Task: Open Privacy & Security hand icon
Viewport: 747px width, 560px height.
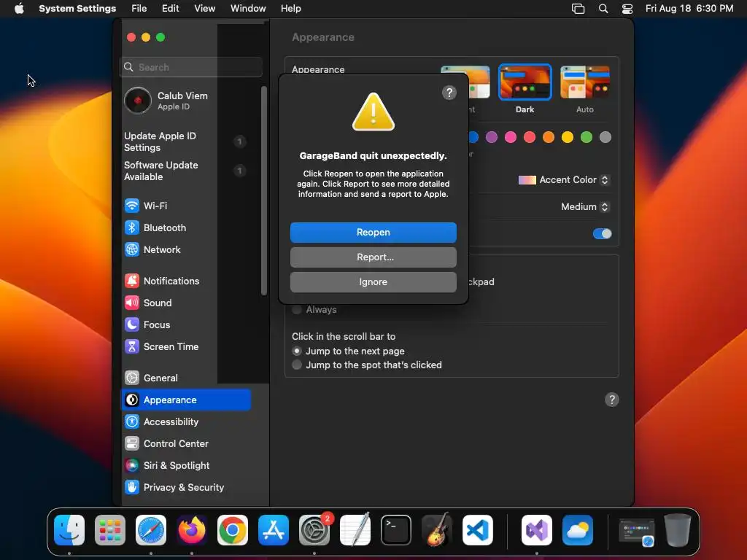Action: coord(132,488)
